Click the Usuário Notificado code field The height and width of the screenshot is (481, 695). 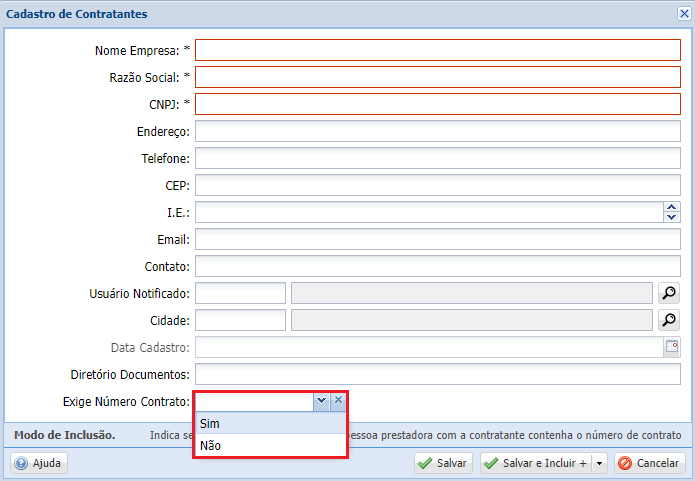[240, 293]
